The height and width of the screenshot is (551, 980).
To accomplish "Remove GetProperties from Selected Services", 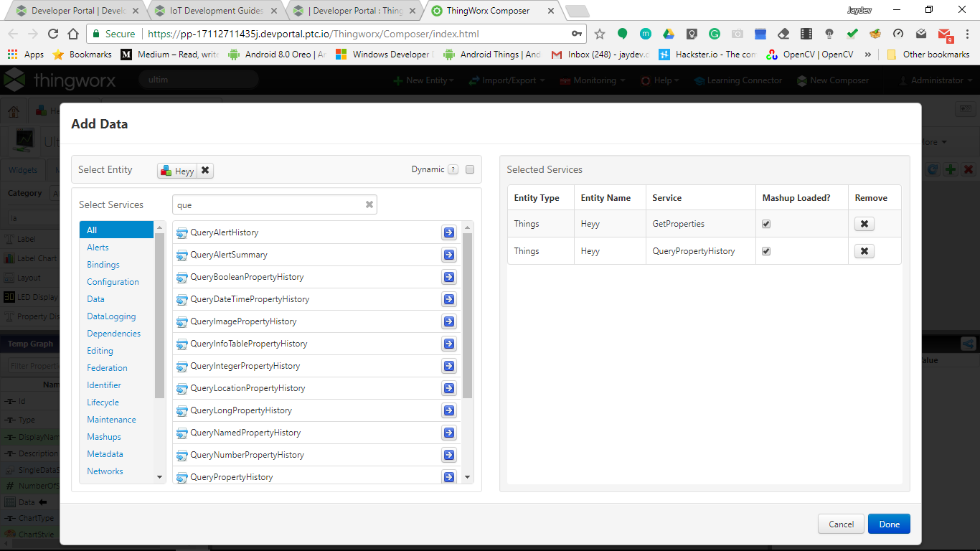I will (x=864, y=223).
